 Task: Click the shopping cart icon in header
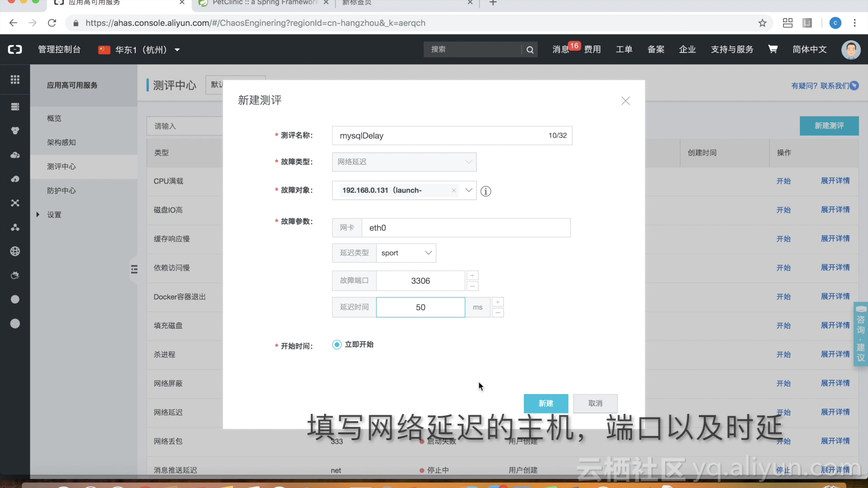pyautogui.click(x=773, y=49)
